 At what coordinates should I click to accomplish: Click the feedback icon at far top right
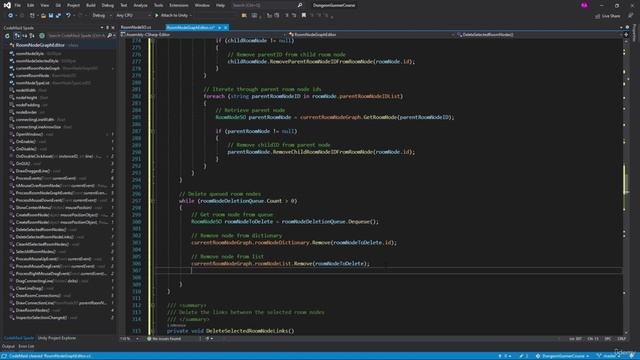630,16
